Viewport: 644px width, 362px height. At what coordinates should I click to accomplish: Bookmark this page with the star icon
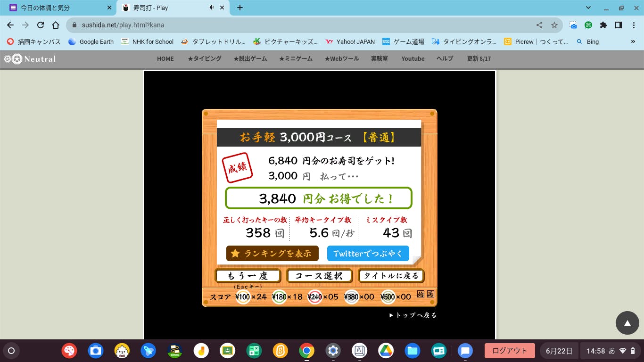pos(554,25)
